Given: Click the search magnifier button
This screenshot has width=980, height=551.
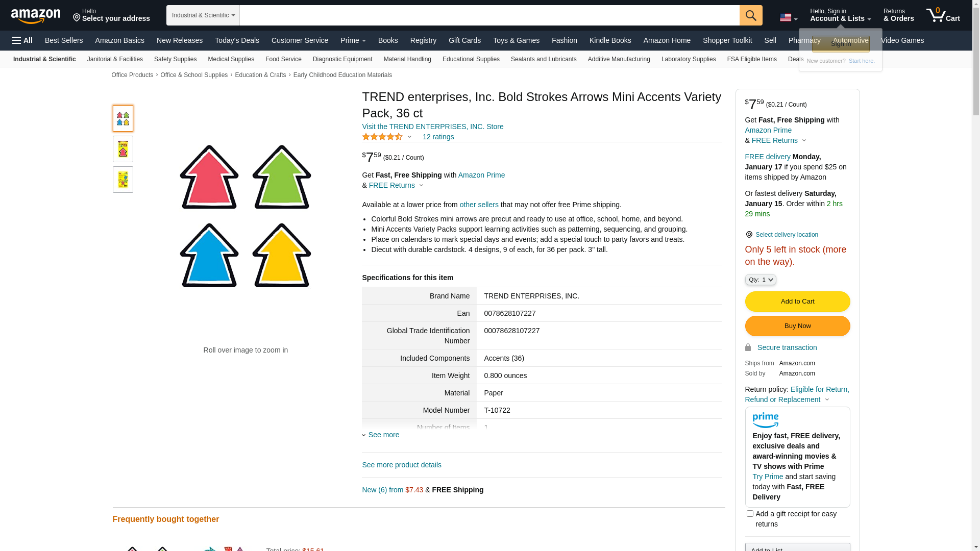Looking at the screenshot, I should (x=751, y=15).
